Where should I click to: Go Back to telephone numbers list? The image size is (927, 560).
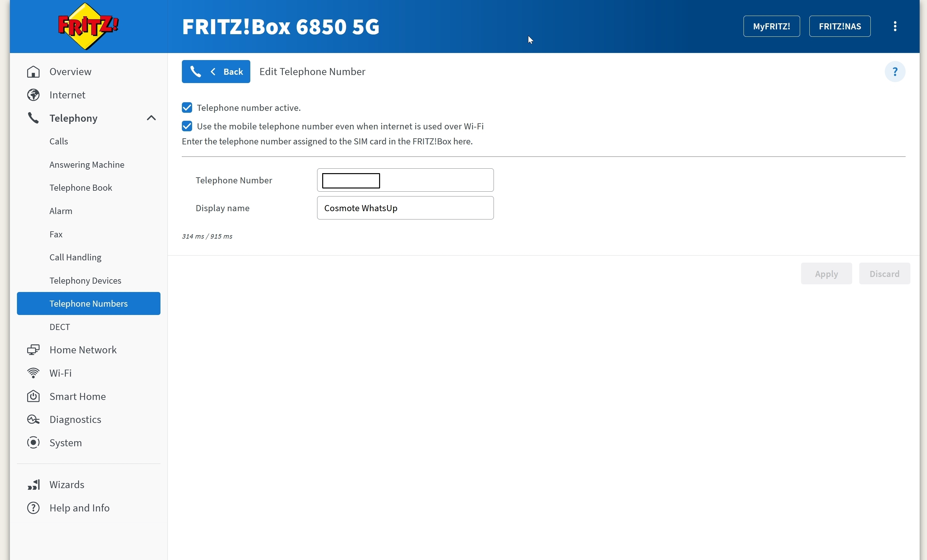(x=216, y=72)
